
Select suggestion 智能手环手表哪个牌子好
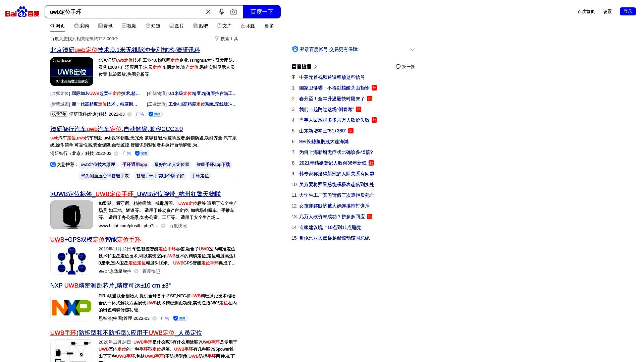tap(160, 176)
